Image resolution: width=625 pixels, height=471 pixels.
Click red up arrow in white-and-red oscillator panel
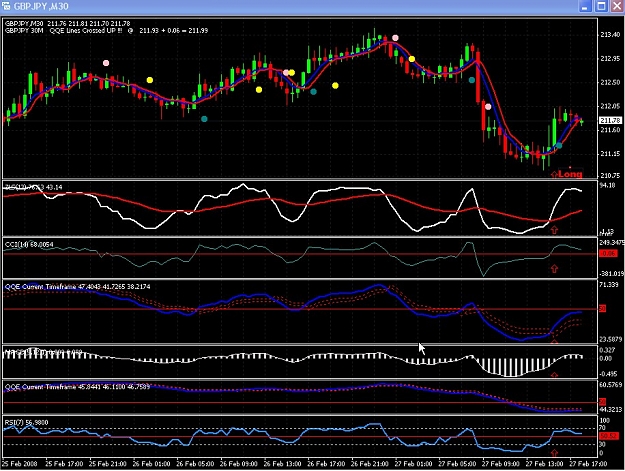(554, 230)
